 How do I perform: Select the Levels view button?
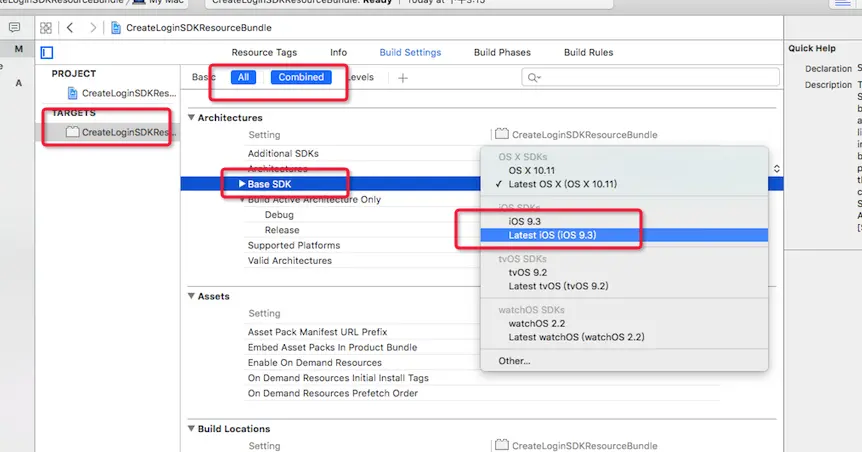(361, 77)
